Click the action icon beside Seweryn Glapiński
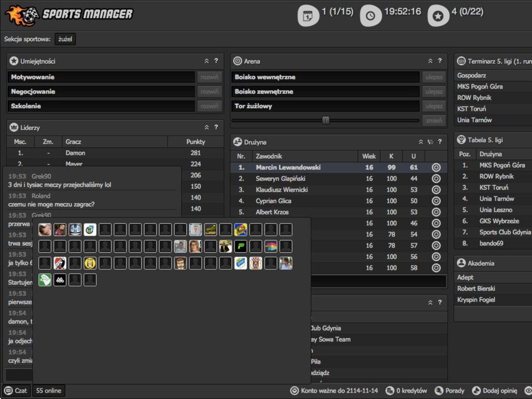532x399 pixels. pyautogui.click(x=436, y=179)
